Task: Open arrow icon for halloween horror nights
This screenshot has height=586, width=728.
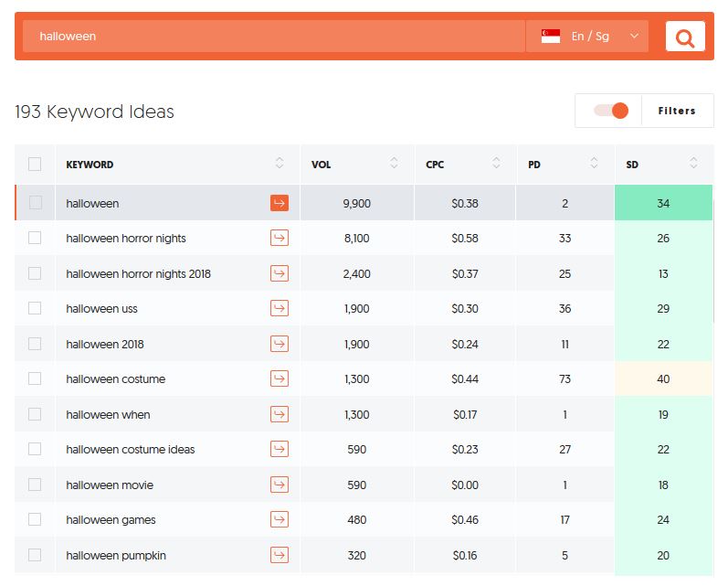Action: [x=280, y=238]
